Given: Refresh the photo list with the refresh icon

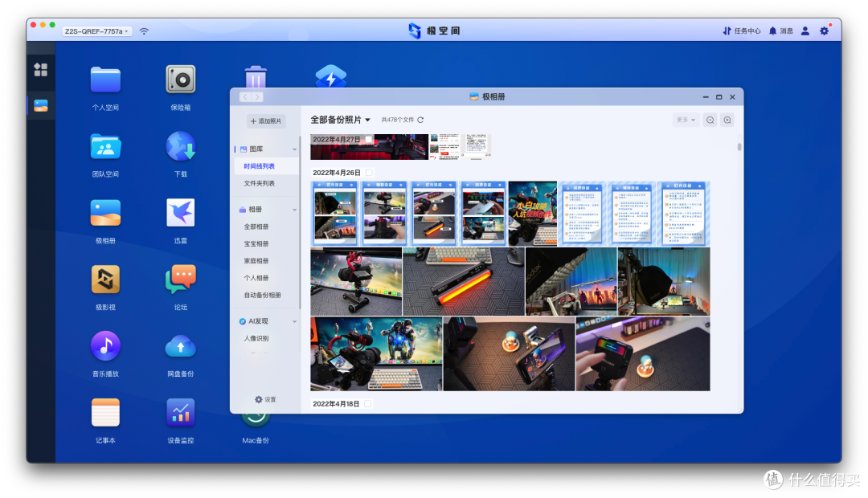Looking at the screenshot, I should (419, 120).
